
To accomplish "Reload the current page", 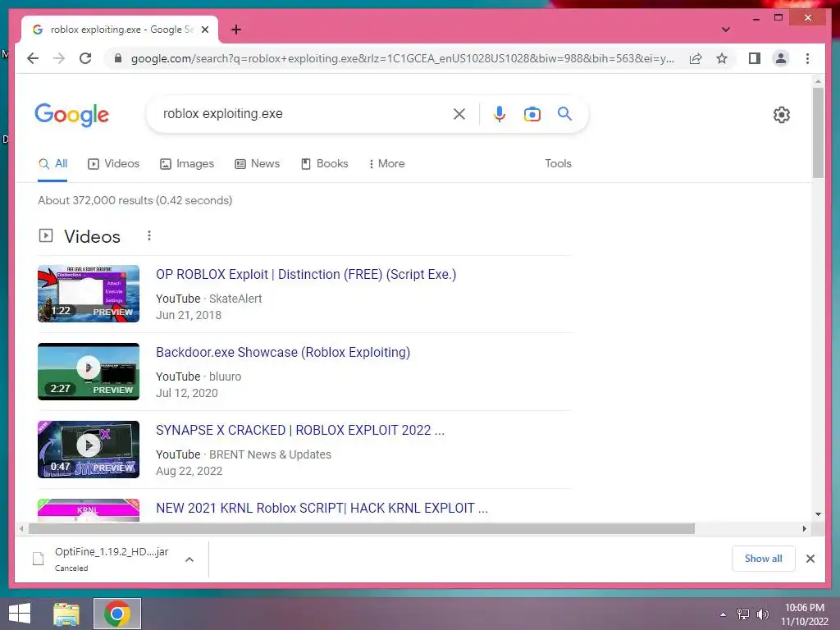I will pyautogui.click(x=85, y=58).
